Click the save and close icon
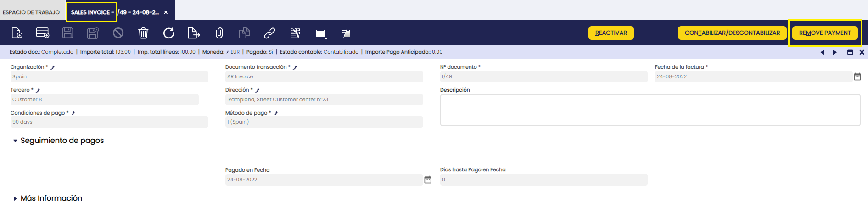 93,33
